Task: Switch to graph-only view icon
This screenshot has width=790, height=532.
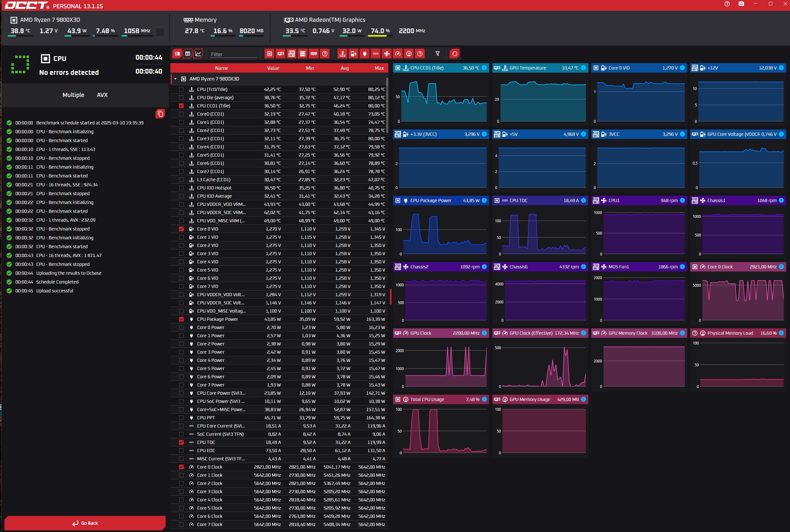Action: click(198, 54)
